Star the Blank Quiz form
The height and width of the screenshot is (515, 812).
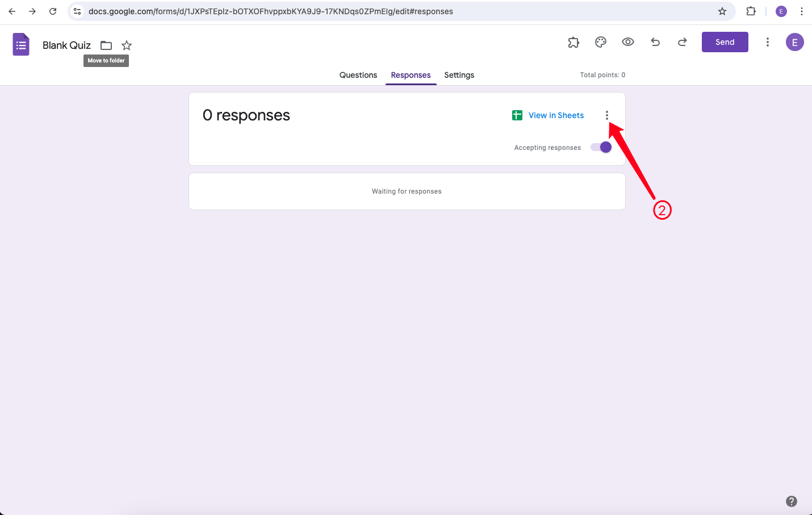[126, 45]
